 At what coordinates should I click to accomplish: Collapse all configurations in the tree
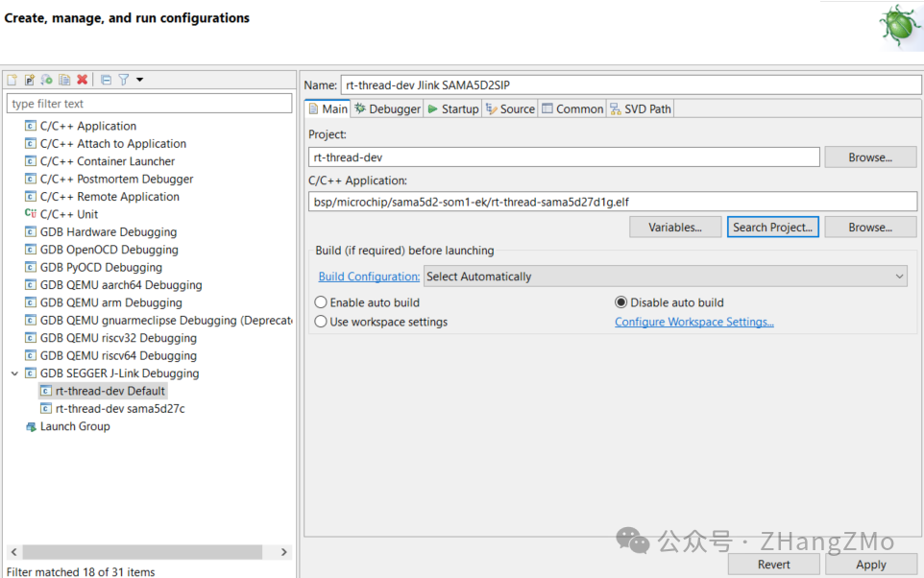coord(106,80)
